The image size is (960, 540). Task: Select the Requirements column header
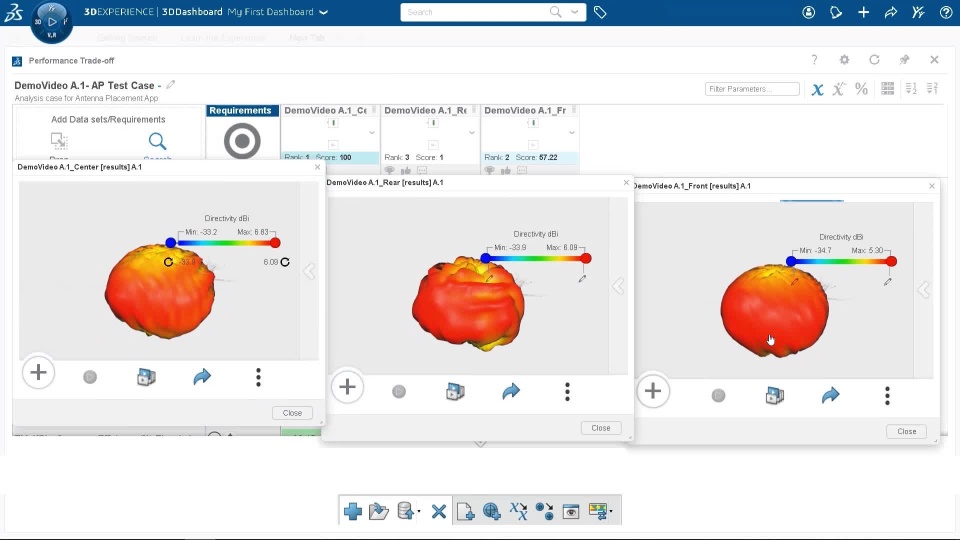(x=242, y=111)
